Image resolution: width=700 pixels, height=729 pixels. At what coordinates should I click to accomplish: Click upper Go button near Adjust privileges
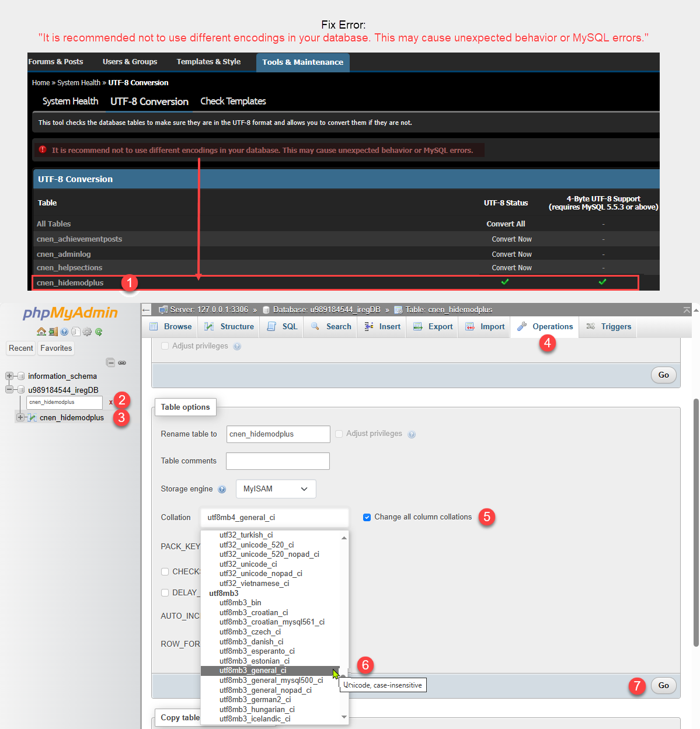click(x=664, y=375)
